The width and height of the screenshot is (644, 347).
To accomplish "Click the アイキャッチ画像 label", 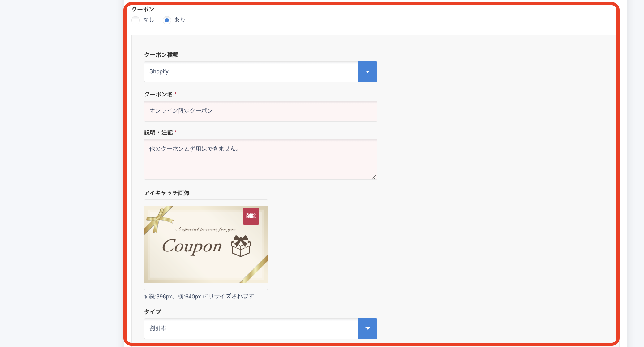I will pyautogui.click(x=167, y=193).
